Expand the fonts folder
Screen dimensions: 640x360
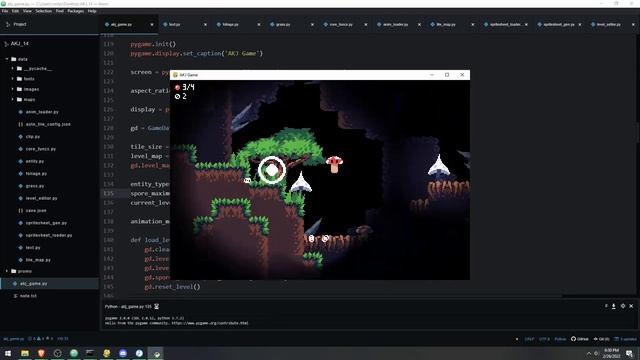[x=13, y=79]
